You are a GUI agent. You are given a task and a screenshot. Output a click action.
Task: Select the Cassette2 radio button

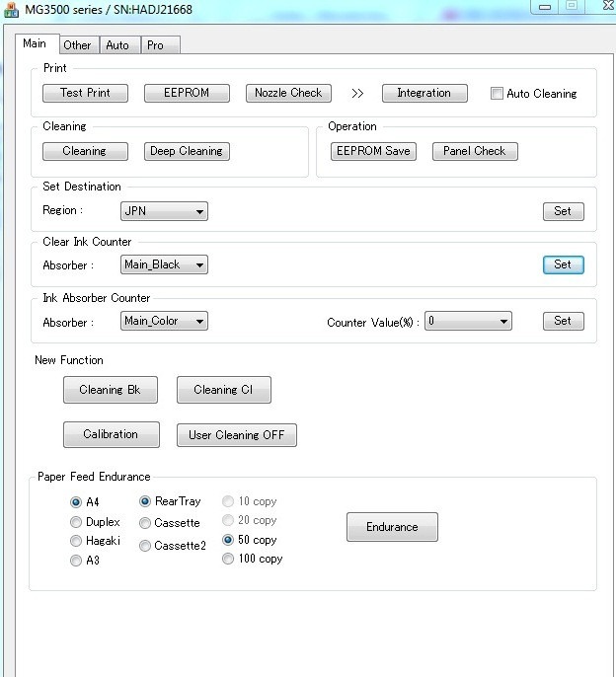pyautogui.click(x=145, y=546)
